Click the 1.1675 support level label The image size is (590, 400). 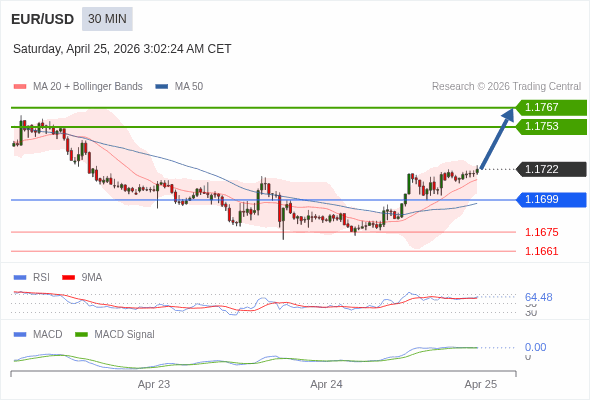(x=541, y=232)
